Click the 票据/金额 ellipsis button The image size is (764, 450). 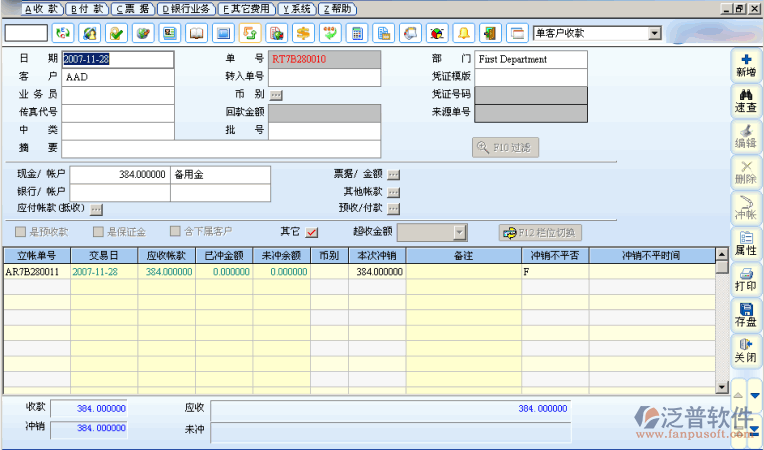tap(393, 174)
